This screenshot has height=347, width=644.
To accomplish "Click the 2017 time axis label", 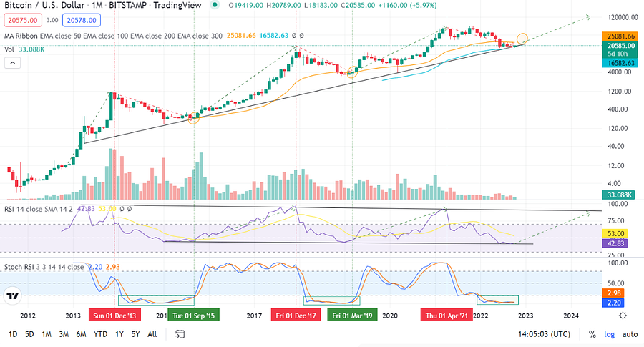I will [254, 316].
